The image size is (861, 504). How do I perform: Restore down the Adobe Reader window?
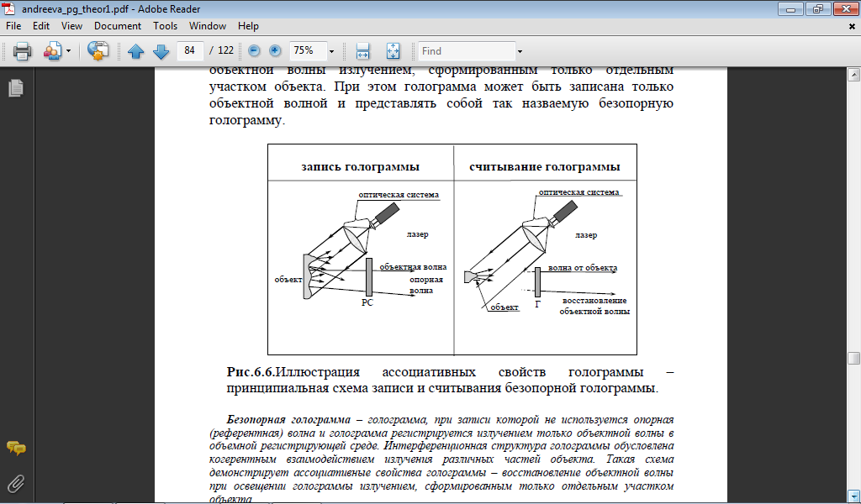click(x=818, y=8)
